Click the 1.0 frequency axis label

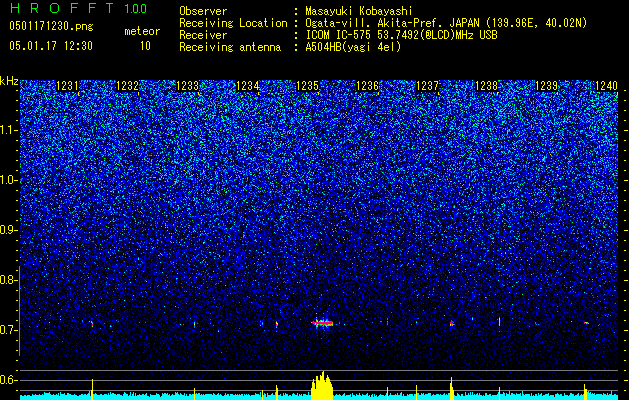[x=8, y=180]
